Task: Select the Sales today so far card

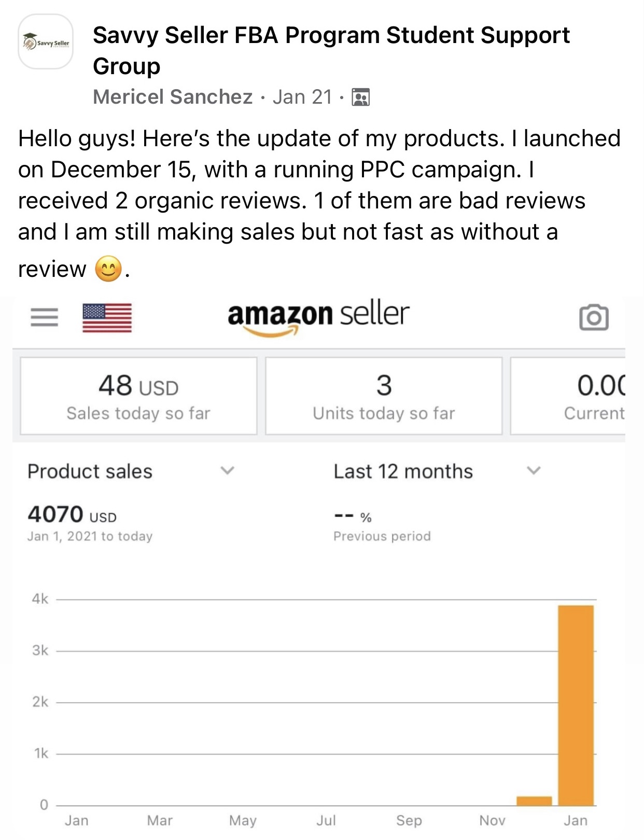Action: 138,396
